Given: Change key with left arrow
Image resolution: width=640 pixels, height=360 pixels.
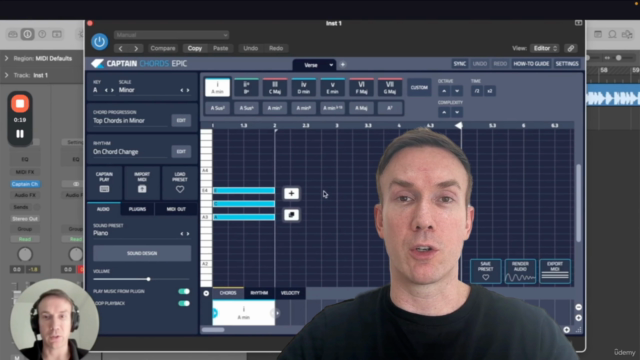Looking at the screenshot, I should click(107, 90).
